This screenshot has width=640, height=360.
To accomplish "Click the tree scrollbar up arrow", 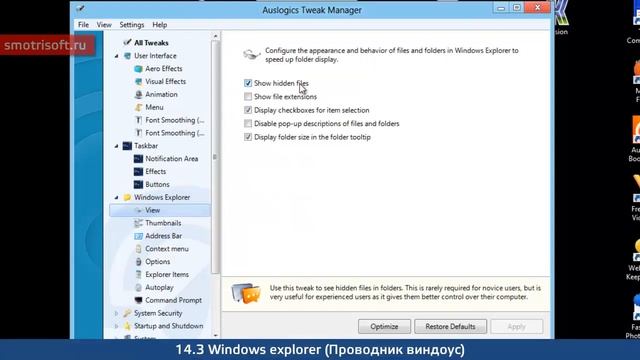I will point(216,36).
